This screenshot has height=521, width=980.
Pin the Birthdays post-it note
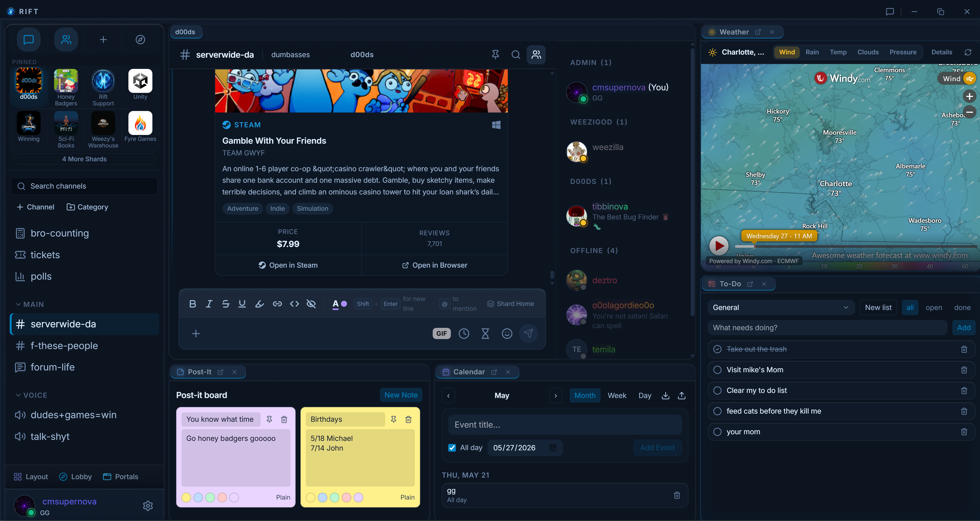393,419
